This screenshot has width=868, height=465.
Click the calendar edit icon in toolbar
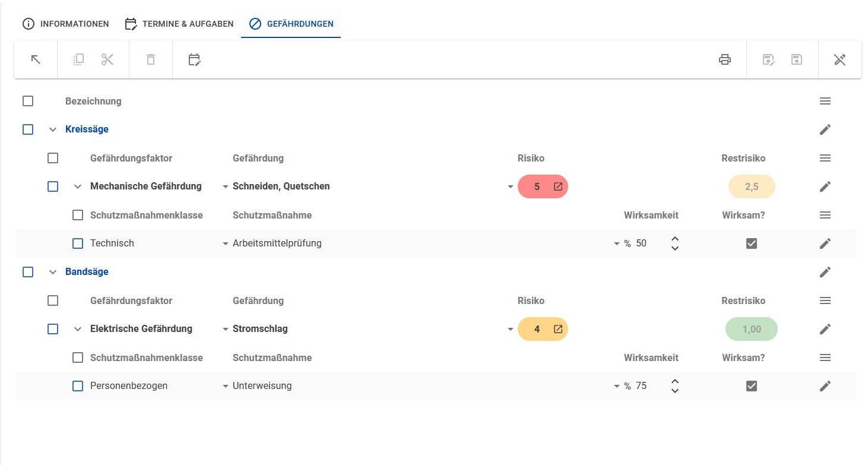pyautogui.click(x=195, y=59)
